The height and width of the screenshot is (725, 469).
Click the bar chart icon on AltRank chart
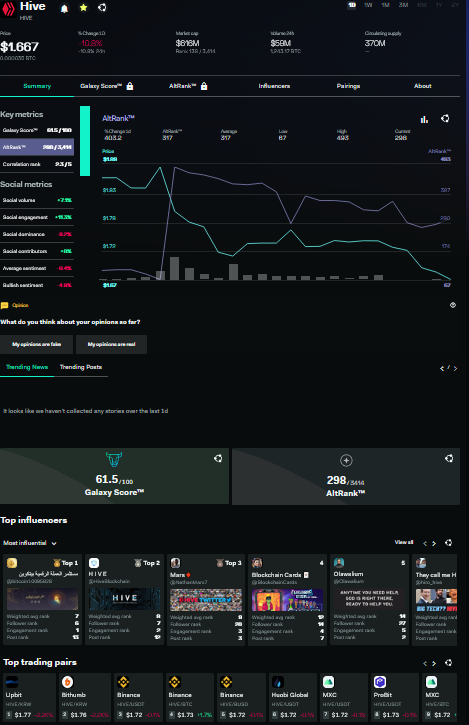tap(424, 119)
